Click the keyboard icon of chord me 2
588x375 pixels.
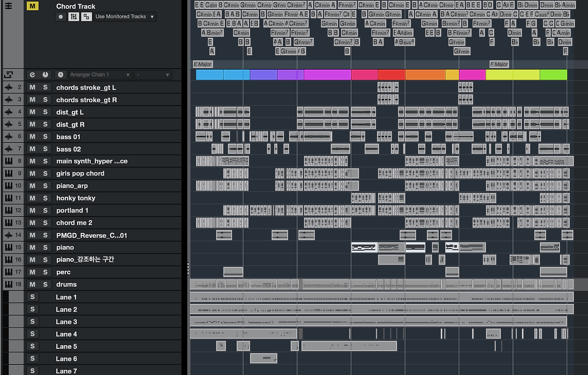coord(8,222)
